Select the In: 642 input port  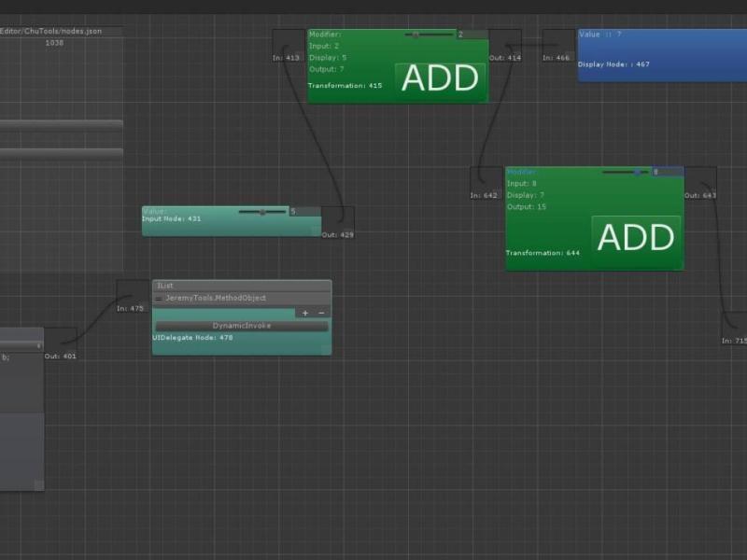[484, 194]
